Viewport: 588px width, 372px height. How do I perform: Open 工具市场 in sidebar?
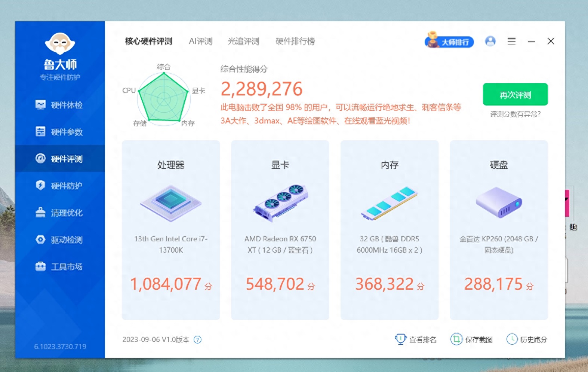[x=60, y=266]
